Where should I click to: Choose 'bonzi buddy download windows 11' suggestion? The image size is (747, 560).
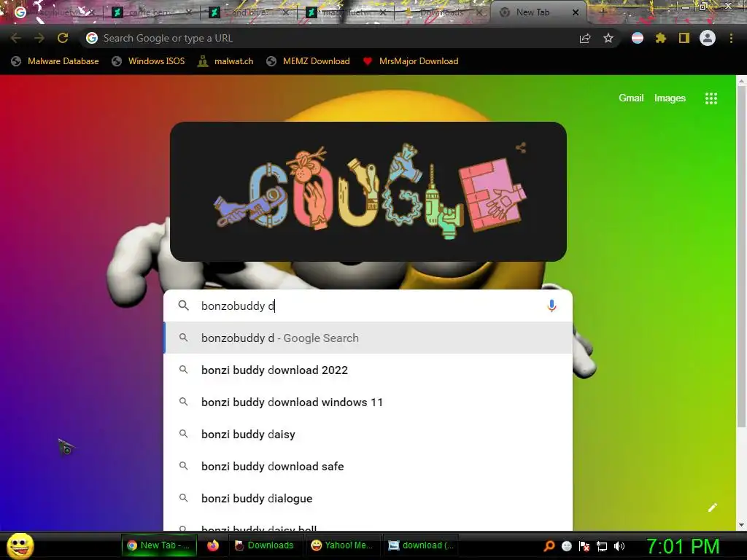tap(368, 402)
